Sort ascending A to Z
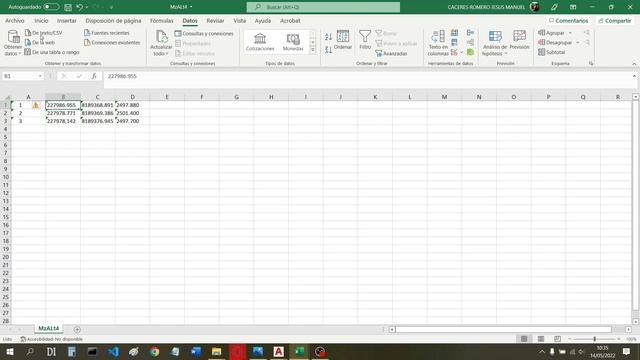This screenshot has width=640, height=360. [x=329, y=37]
